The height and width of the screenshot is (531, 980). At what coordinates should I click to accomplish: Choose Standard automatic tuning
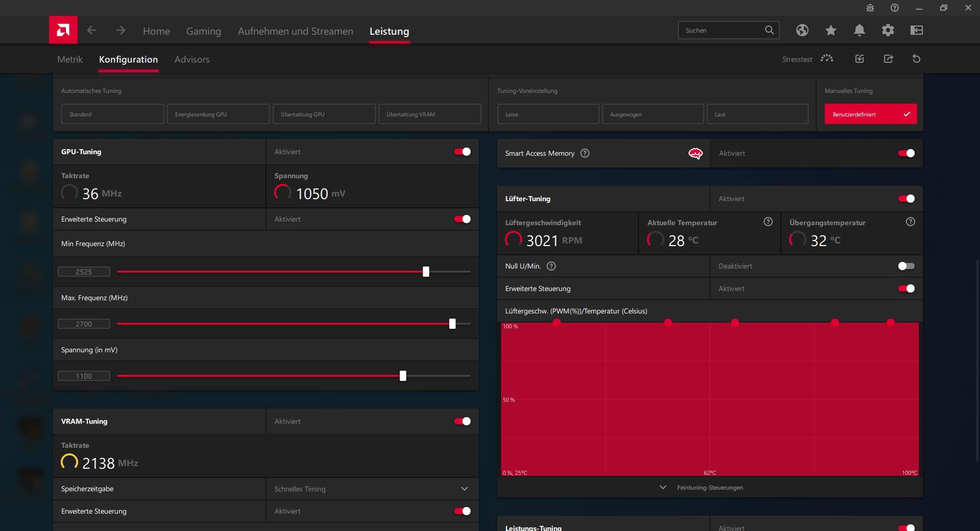coord(113,114)
